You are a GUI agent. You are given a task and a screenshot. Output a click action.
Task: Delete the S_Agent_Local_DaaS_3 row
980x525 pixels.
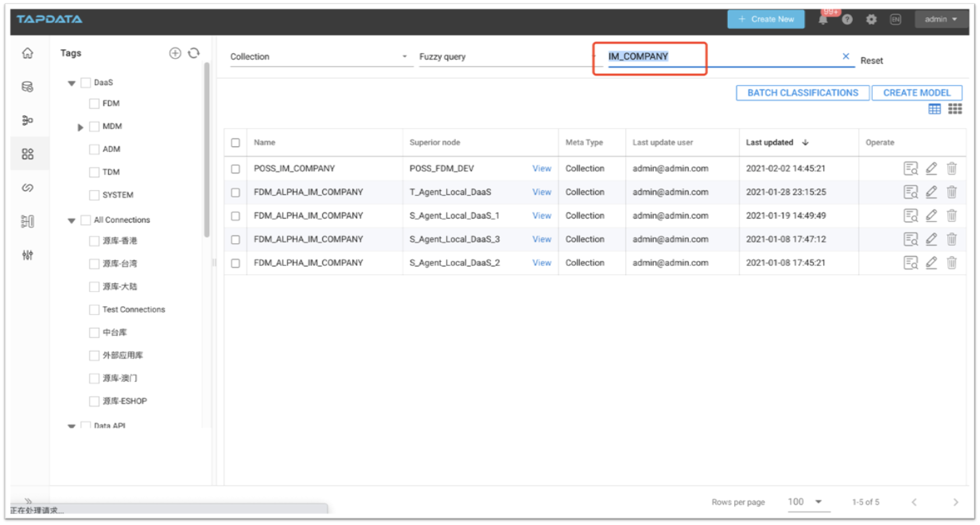pos(952,239)
